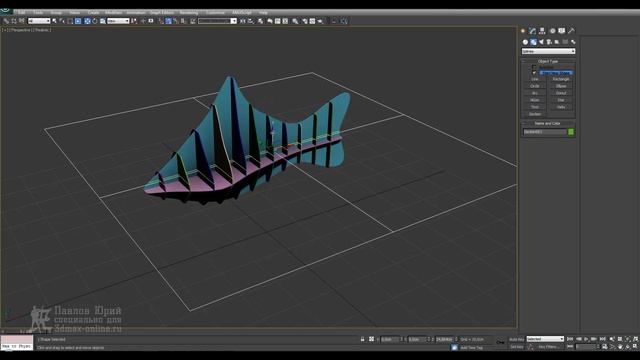Toggle the 3D Snaps button
The height and width of the screenshot is (360, 640).
160,21
